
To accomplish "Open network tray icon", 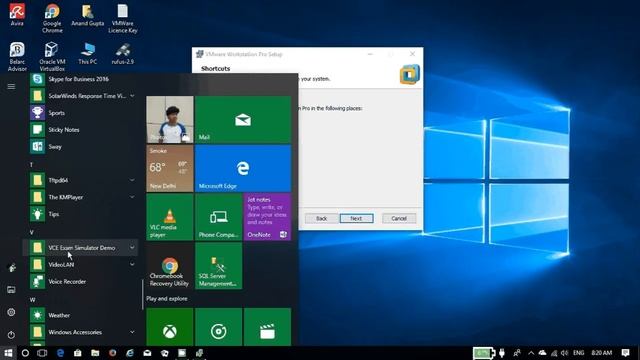I will pyautogui.click(x=554, y=353).
